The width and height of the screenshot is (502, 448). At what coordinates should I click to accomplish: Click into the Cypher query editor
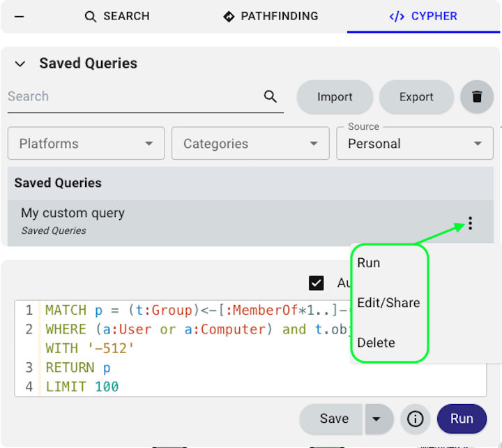click(x=250, y=348)
